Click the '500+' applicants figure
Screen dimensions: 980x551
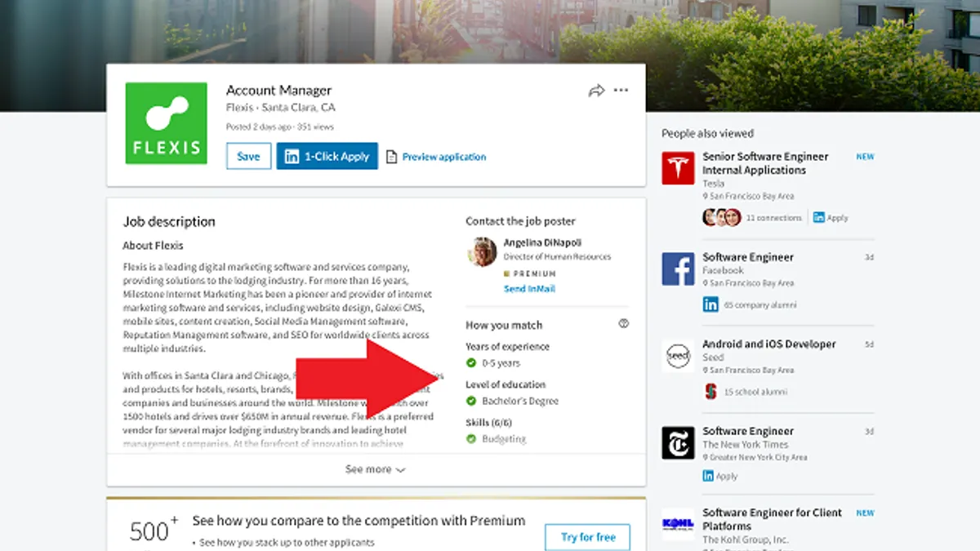[x=153, y=531]
